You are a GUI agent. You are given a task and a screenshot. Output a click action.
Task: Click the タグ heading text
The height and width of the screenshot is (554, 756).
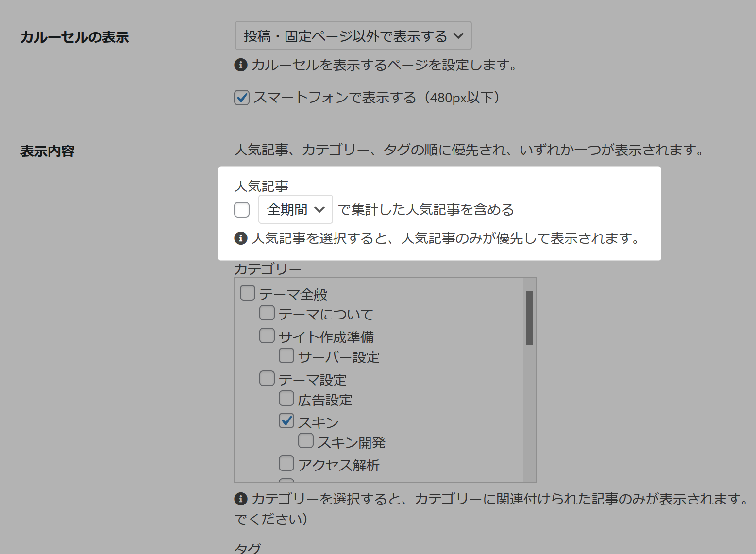[x=248, y=549]
